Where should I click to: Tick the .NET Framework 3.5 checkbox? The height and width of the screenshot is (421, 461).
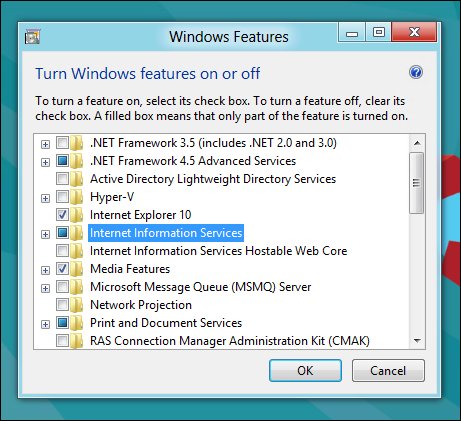tap(62, 143)
